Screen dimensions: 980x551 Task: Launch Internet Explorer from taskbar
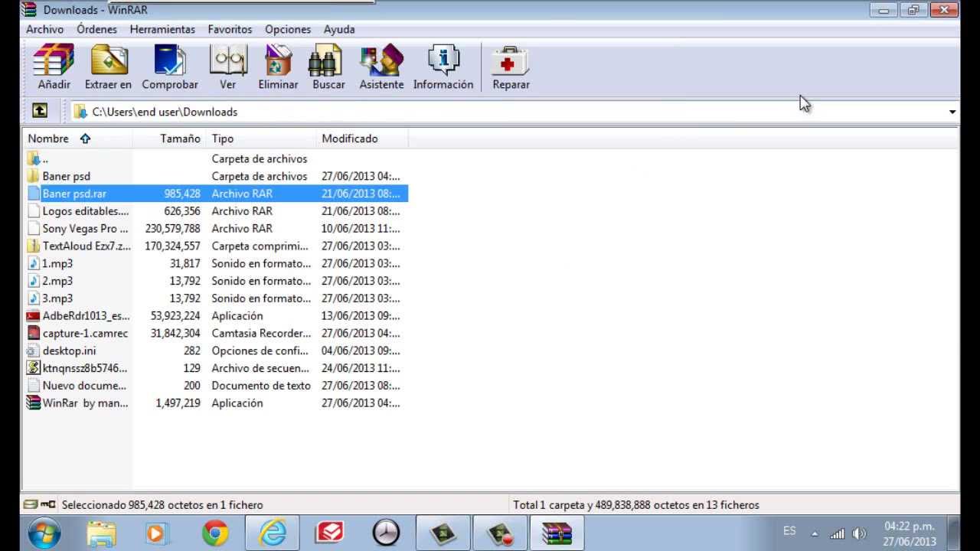[272, 533]
